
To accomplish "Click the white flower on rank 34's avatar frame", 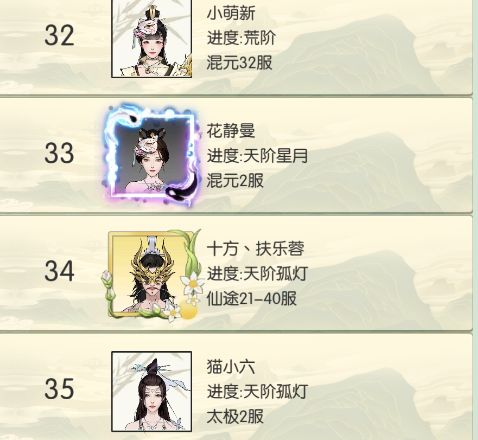I will [193, 284].
